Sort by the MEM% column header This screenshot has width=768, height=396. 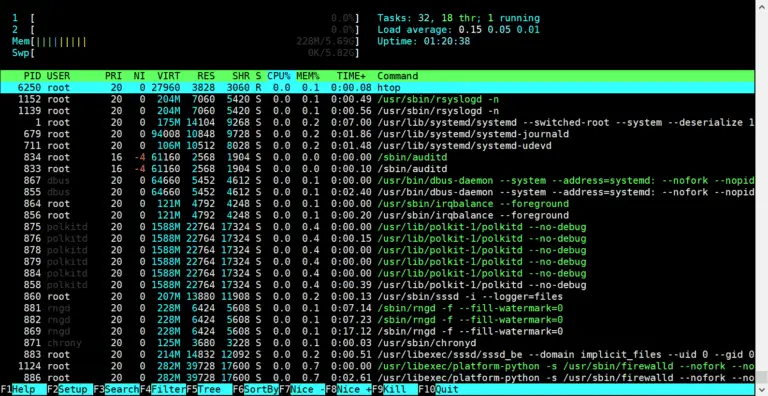coord(308,76)
